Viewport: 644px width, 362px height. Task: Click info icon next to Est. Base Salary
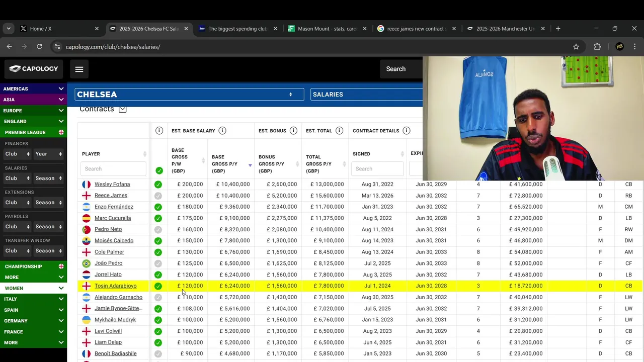[x=222, y=131]
